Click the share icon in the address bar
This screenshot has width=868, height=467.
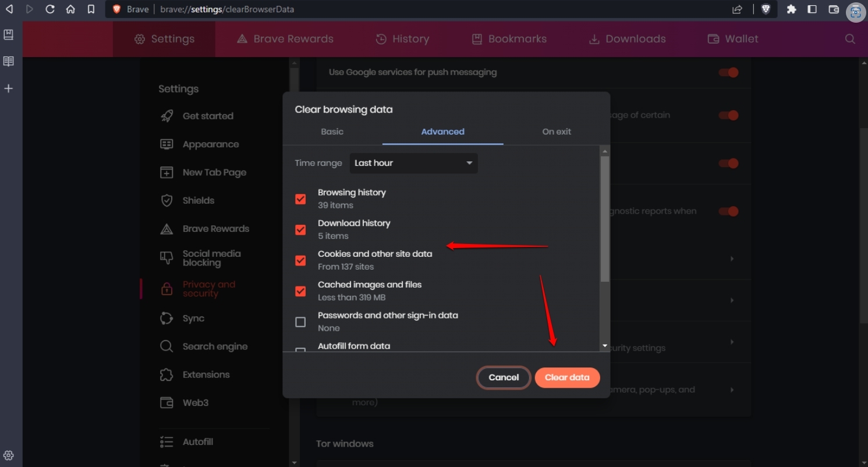click(x=738, y=9)
